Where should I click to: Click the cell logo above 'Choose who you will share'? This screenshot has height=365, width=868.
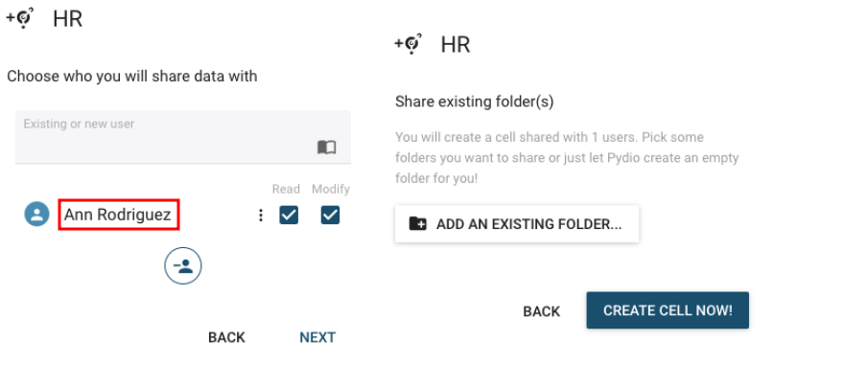[20, 19]
